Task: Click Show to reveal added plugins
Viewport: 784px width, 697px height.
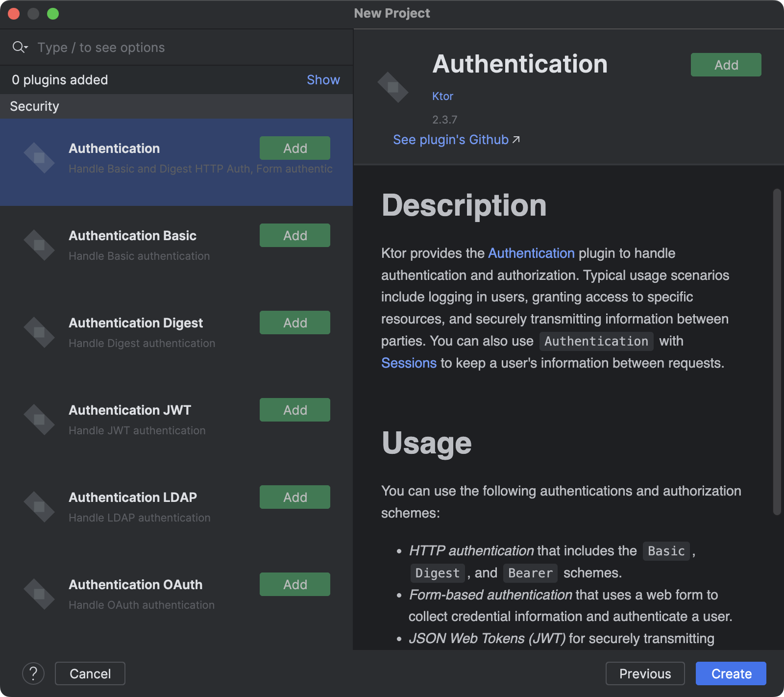Action: pyautogui.click(x=323, y=79)
